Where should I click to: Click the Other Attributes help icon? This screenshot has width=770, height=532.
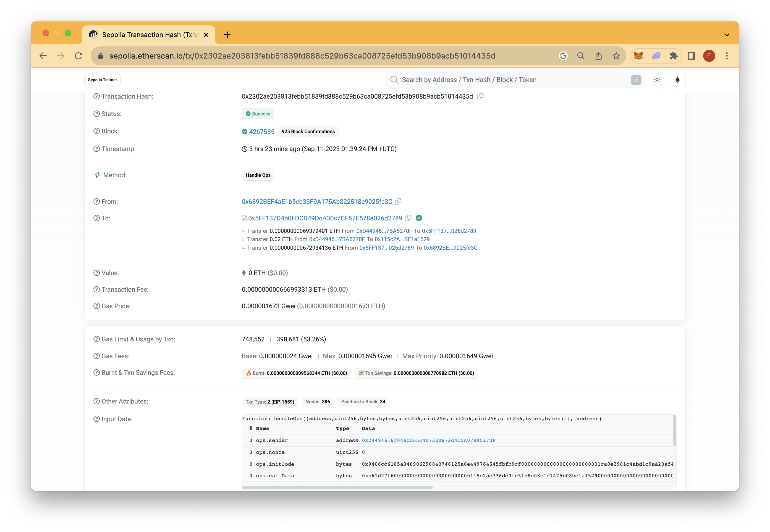(96, 401)
